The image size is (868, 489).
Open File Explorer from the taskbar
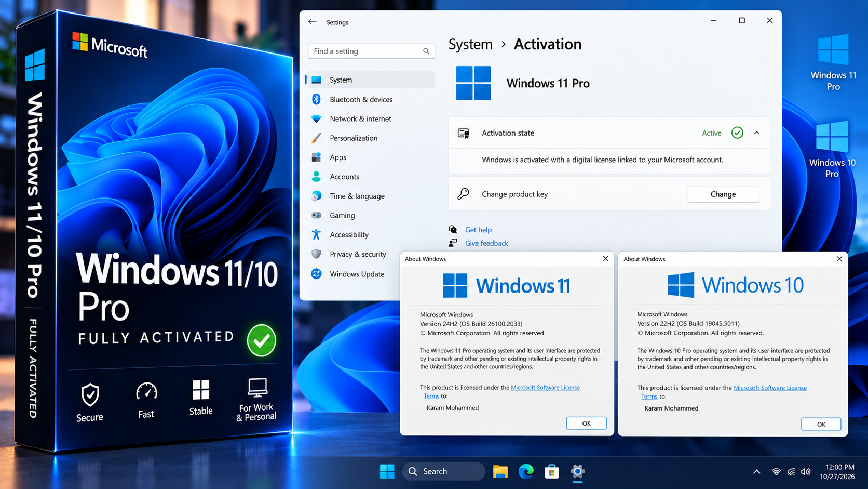[x=500, y=471]
